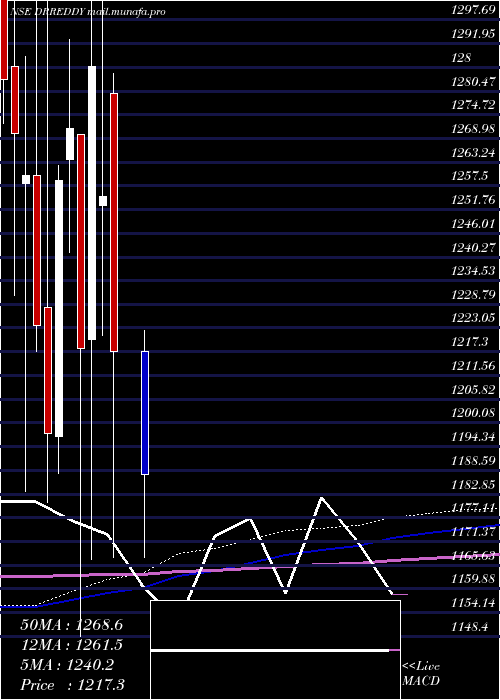The width and height of the screenshot is (500, 700).
Task: Click the 1182.85 price label
Action: (473, 484)
